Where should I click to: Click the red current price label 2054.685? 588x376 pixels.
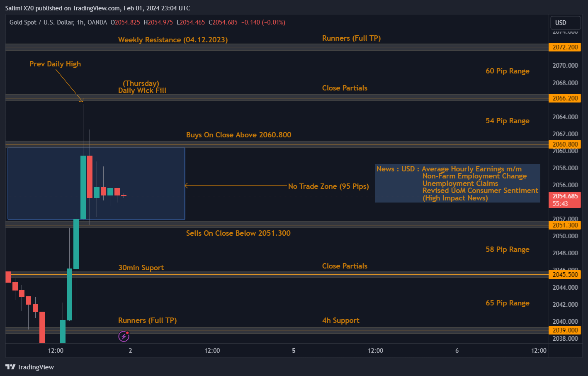[x=565, y=196]
